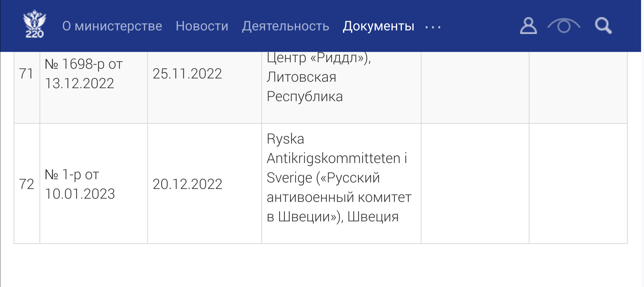Open the «Деятельность» menu item

(x=285, y=26)
